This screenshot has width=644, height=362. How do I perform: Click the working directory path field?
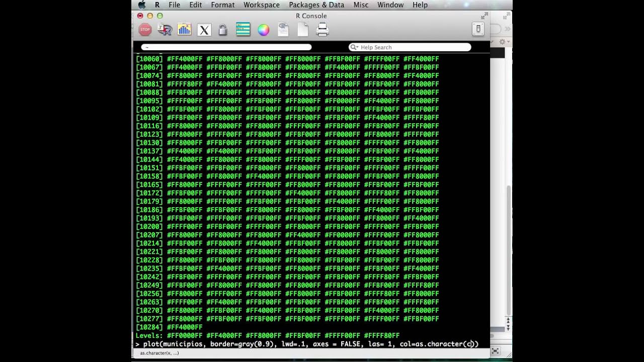[226, 47]
